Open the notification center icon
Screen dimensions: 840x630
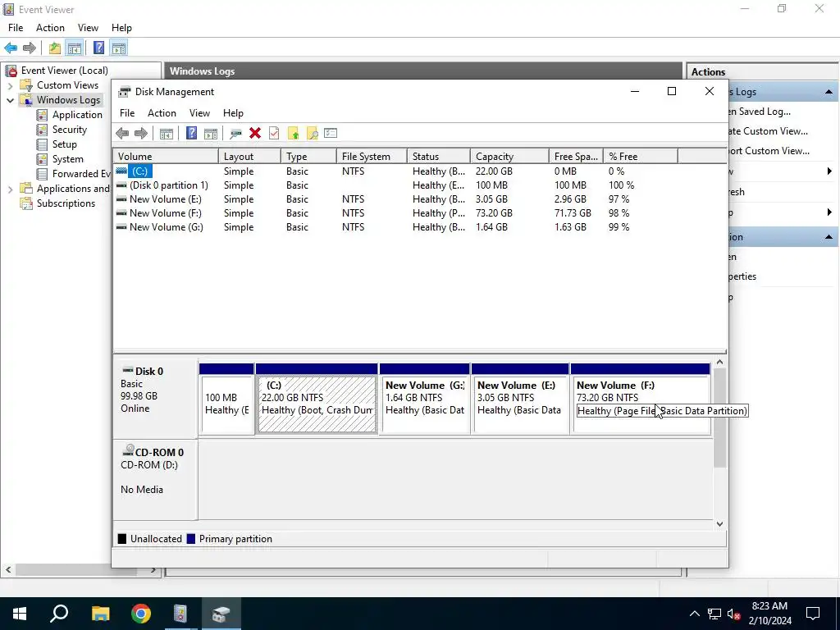pyautogui.click(x=813, y=614)
